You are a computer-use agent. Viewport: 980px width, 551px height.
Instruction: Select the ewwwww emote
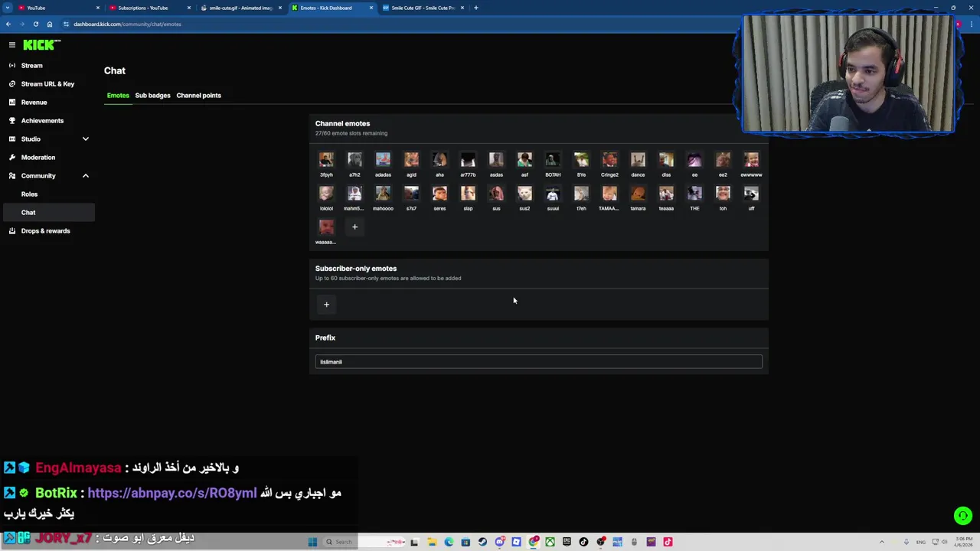[751, 160]
